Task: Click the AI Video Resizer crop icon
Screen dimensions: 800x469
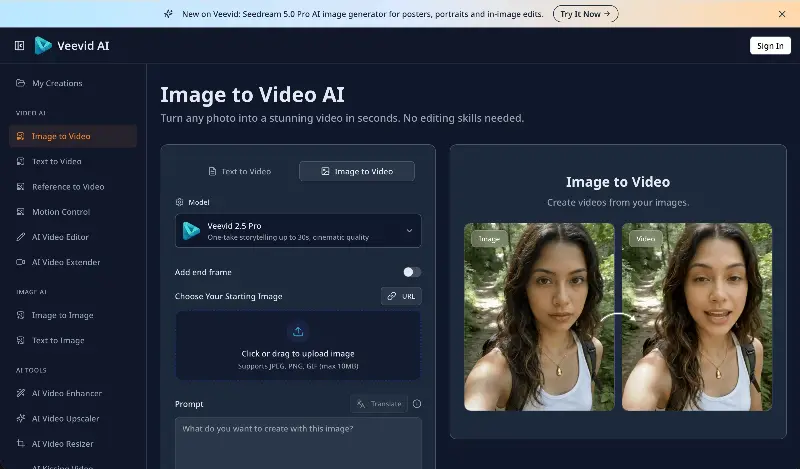Action: tap(20, 443)
